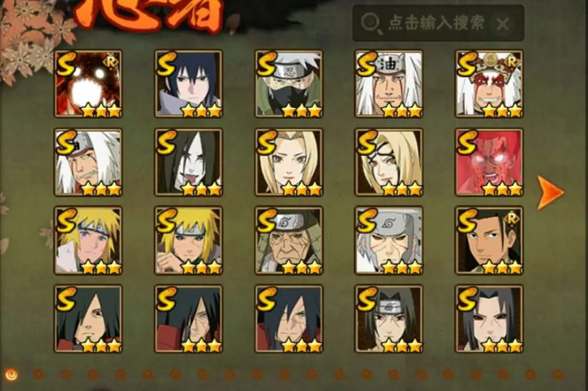The width and height of the screenshot is (588, 391).
Task: Choose the Sasuke portrait with dark blue hair
Action: click(x=188, y=84)
